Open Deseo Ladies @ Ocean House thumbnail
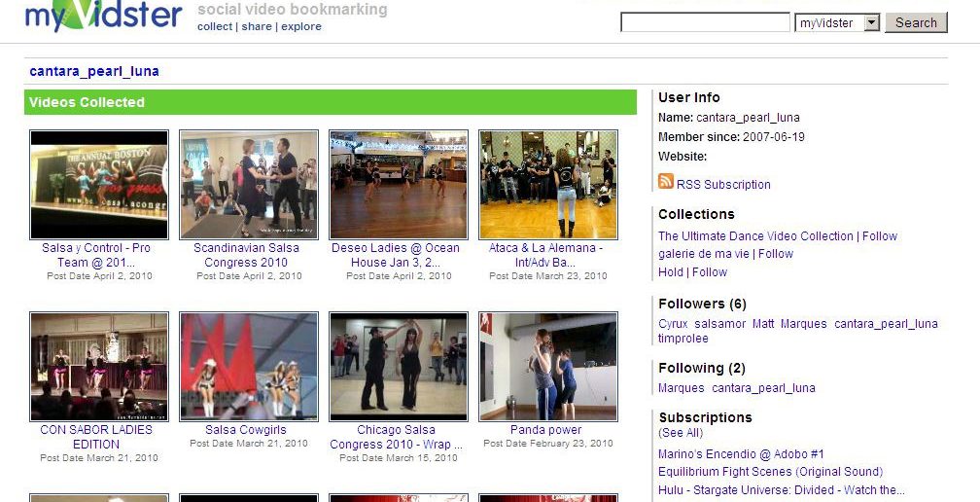The width and height of the screenshot is (980, 502). coord(399,185)
